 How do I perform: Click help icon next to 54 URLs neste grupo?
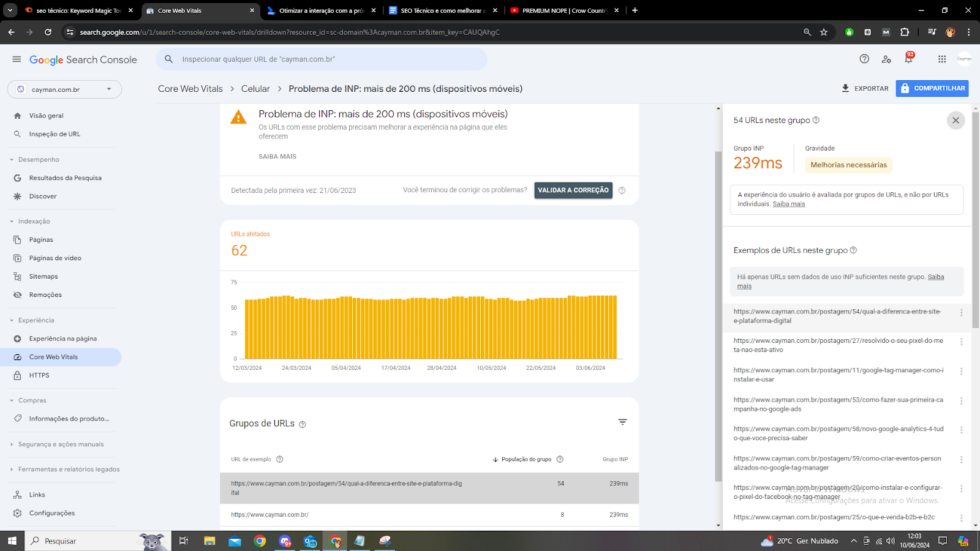[816, 120]
